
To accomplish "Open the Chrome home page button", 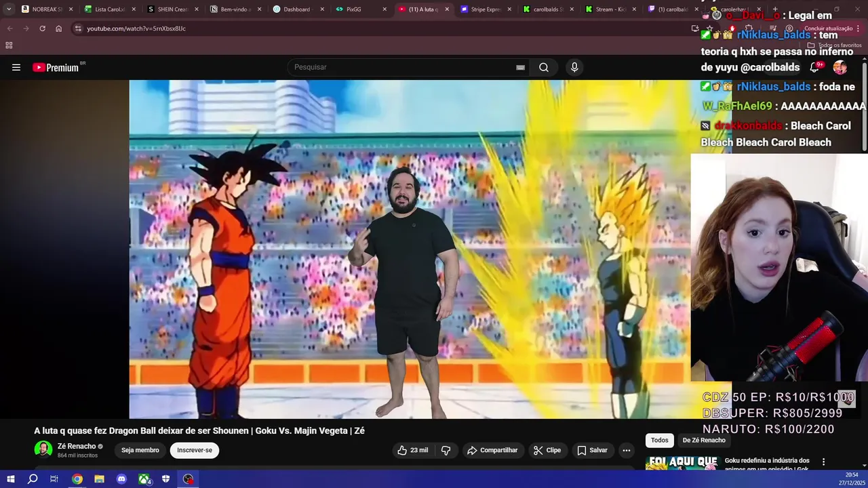I will 58,28.
